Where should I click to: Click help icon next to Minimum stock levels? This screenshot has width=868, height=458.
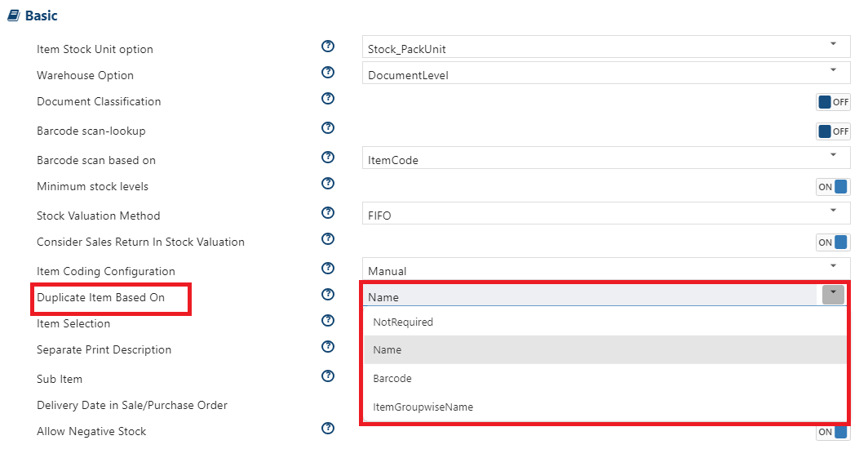(x=328, y=183)
